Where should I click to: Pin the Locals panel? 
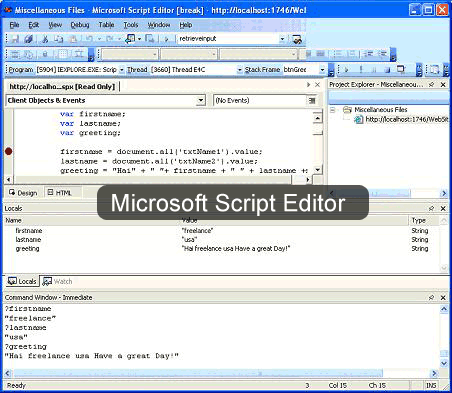tap(431, 209)
